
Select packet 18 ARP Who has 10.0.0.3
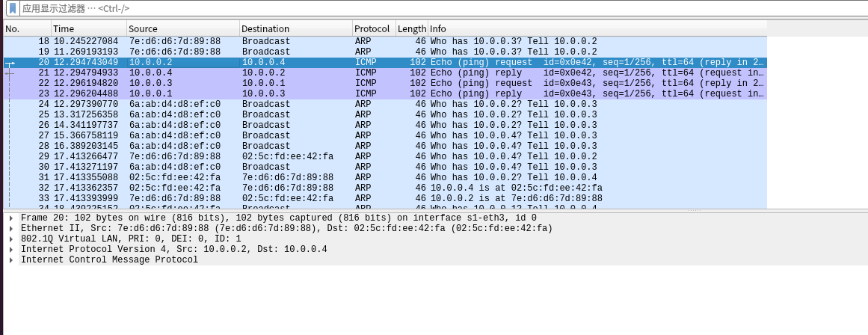point(385,42)
